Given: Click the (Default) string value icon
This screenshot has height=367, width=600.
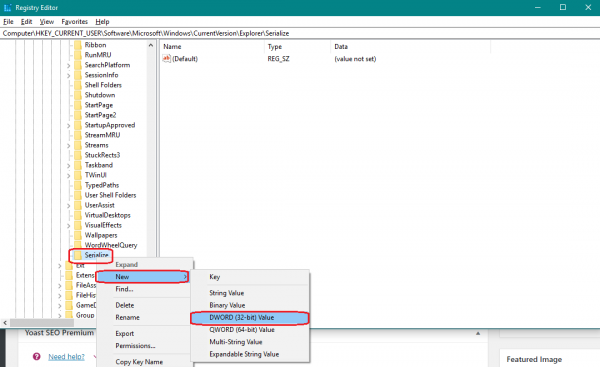Looking at the screenshot, I should point(166,59).
